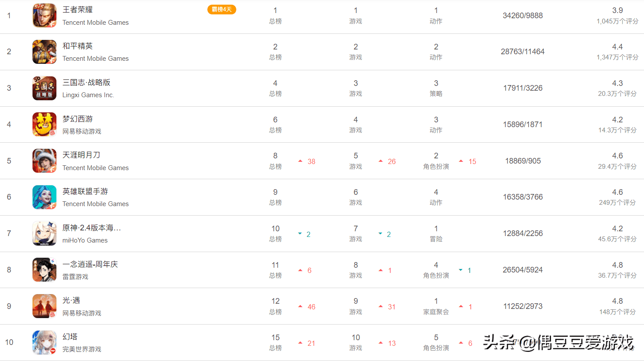
Task: Click the 1,347万个评分 review count
Action: click(x=617, y=57)
